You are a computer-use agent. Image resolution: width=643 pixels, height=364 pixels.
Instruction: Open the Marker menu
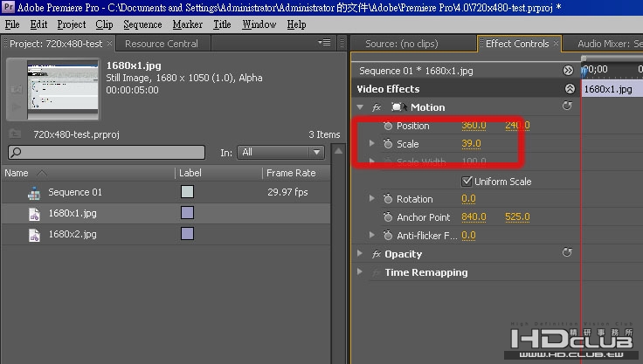click(188, 24)
